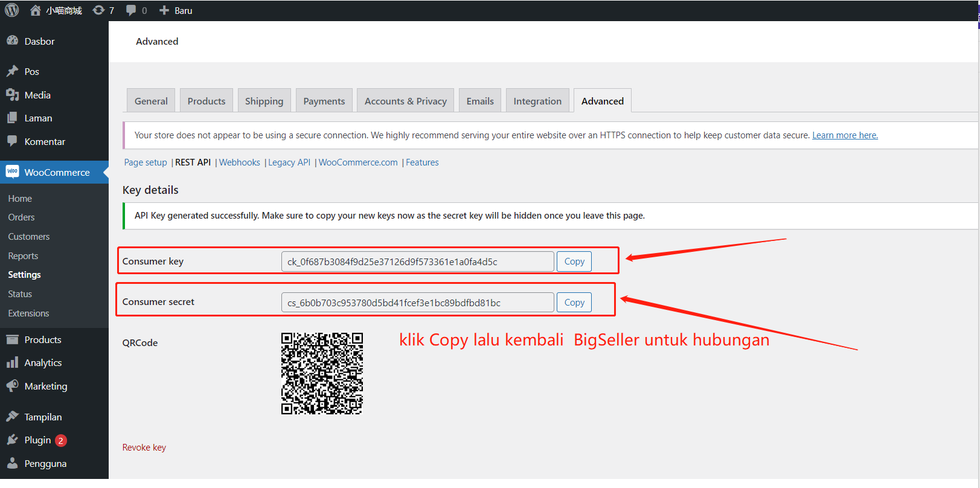This screenshot has width=980, height=488.
Task: Open the Integration settings tab
Action: click(537, 101)
